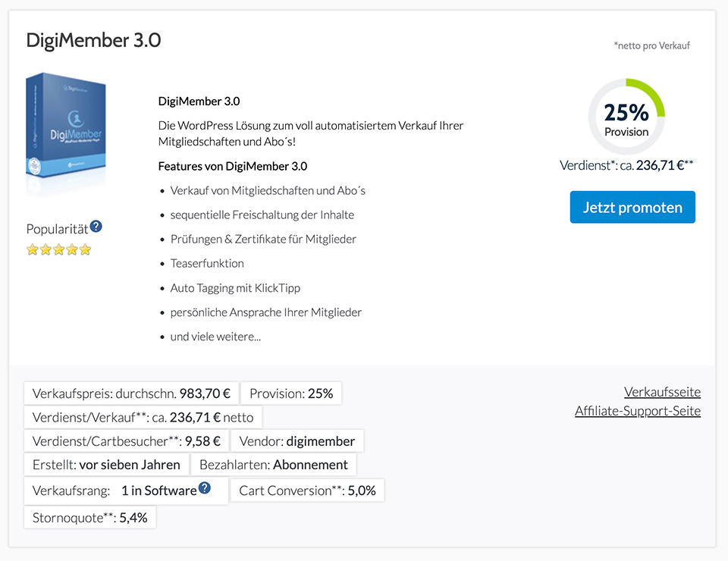Click the und viele weitere... bullet
The image size is (728, 561).
[x=215, y=337]
